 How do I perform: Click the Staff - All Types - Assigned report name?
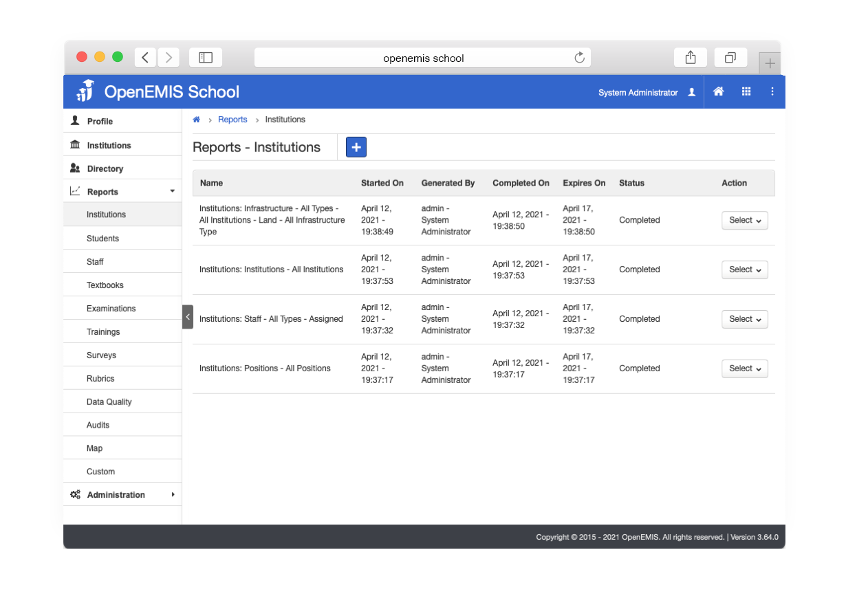point(271,319)
